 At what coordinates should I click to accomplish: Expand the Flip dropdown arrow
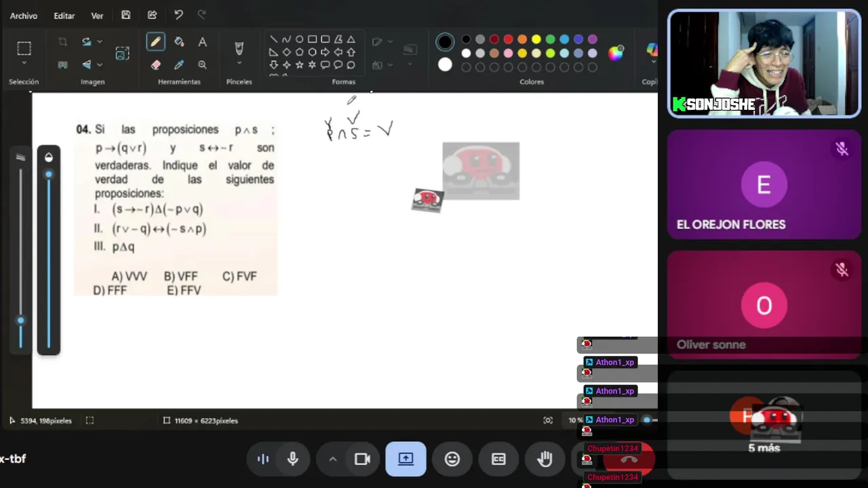[99, 64]
